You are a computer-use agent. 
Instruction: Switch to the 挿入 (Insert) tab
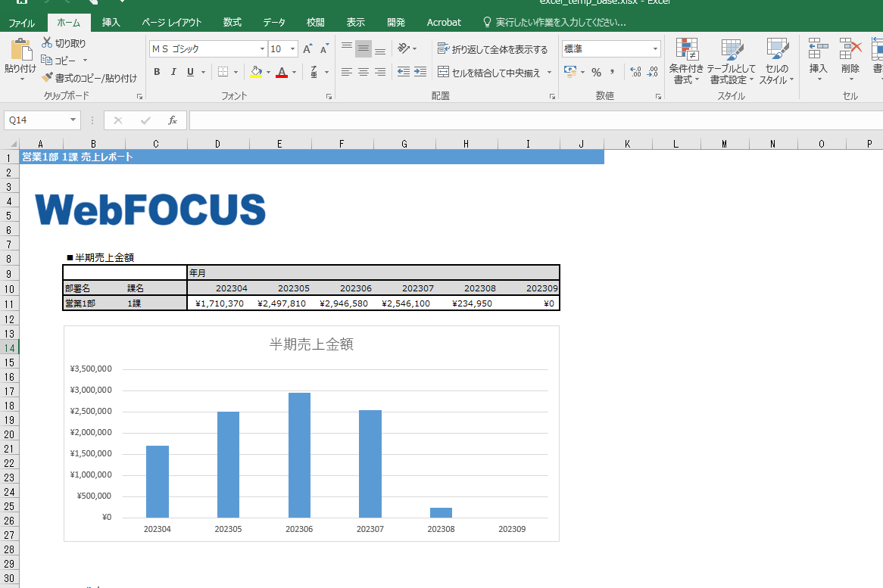[111, 23]
